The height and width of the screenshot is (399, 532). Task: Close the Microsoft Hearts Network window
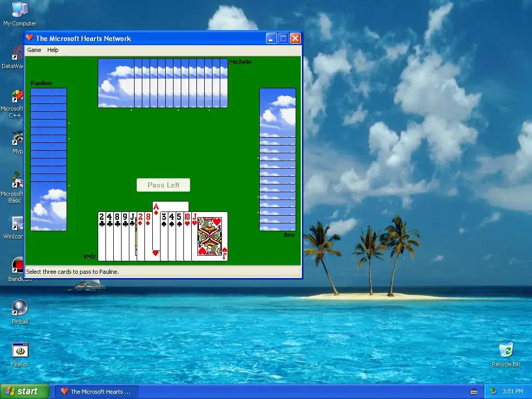click(296, 38)
